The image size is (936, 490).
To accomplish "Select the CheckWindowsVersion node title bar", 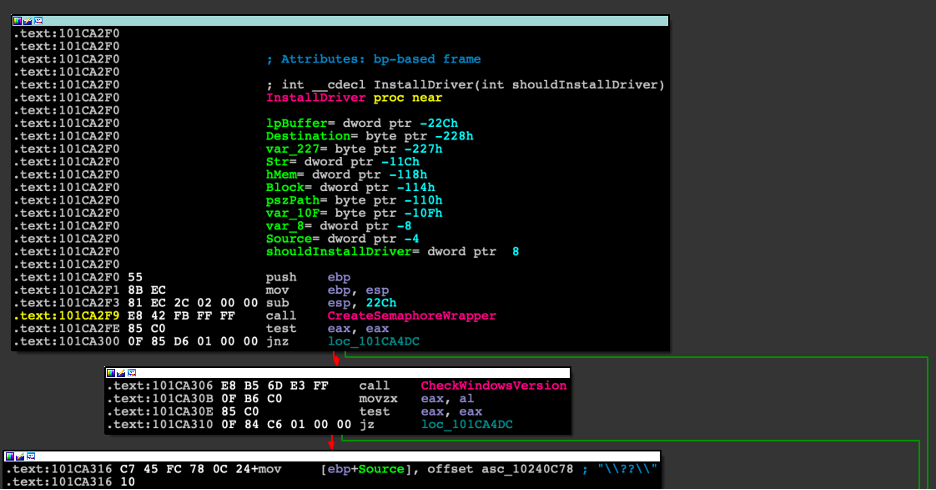I will point(337,373).
